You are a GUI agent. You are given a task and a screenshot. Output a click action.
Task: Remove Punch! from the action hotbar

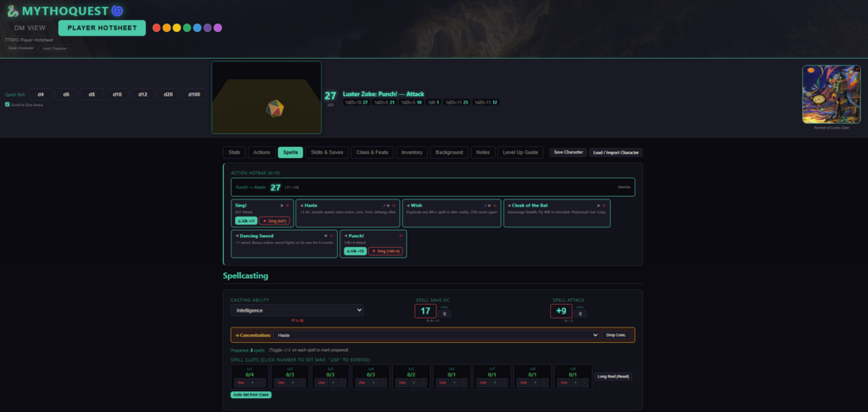[401, 236]
